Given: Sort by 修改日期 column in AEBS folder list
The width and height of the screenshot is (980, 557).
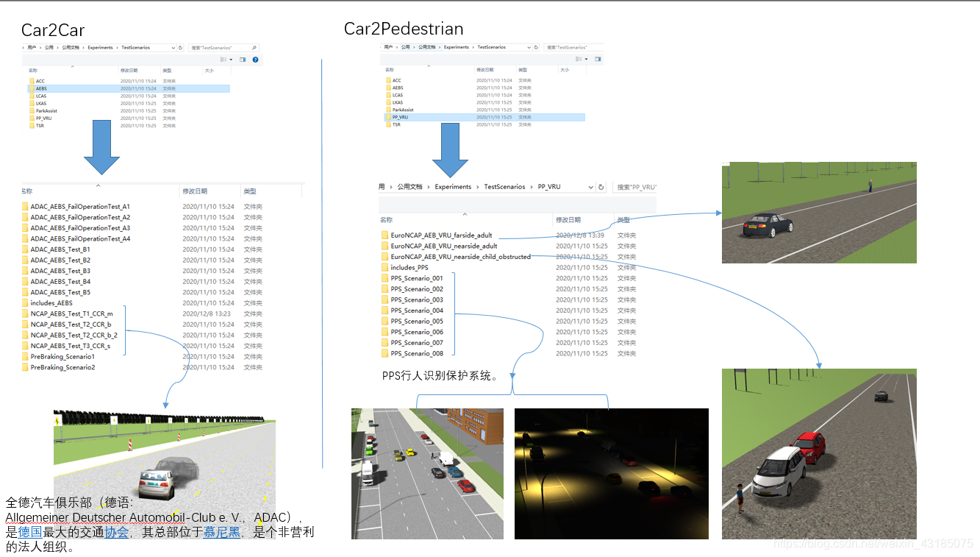Looking at the screenshot, I should [195, 191].
